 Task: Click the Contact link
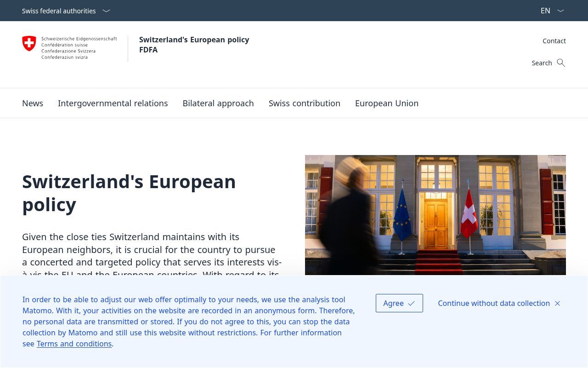554,41
